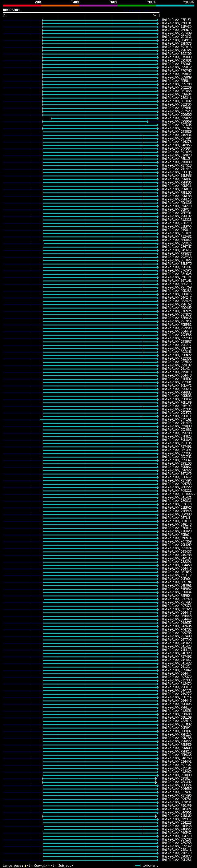This screenshot has width=197, height=868.
Task: Open hit UniRef100_A5BEB1
Action: click(176, 23)
